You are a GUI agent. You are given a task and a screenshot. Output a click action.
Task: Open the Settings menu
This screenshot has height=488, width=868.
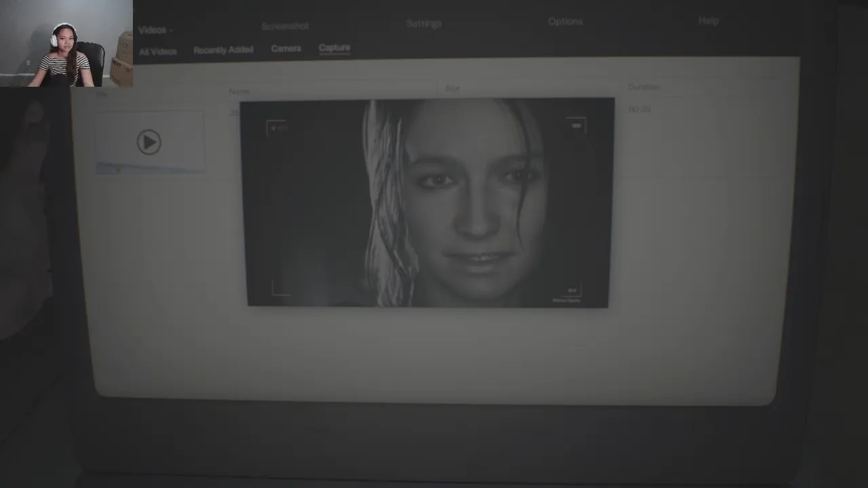pos(424,23)
